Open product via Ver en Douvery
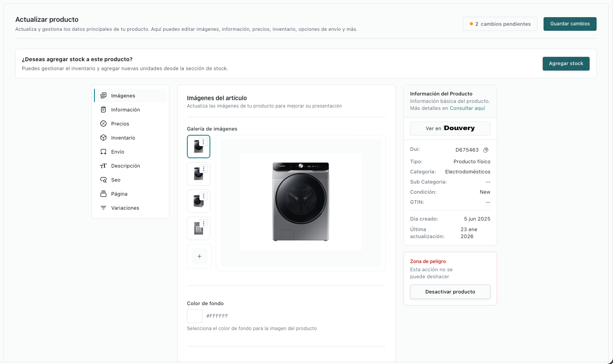 pos(450,129)
